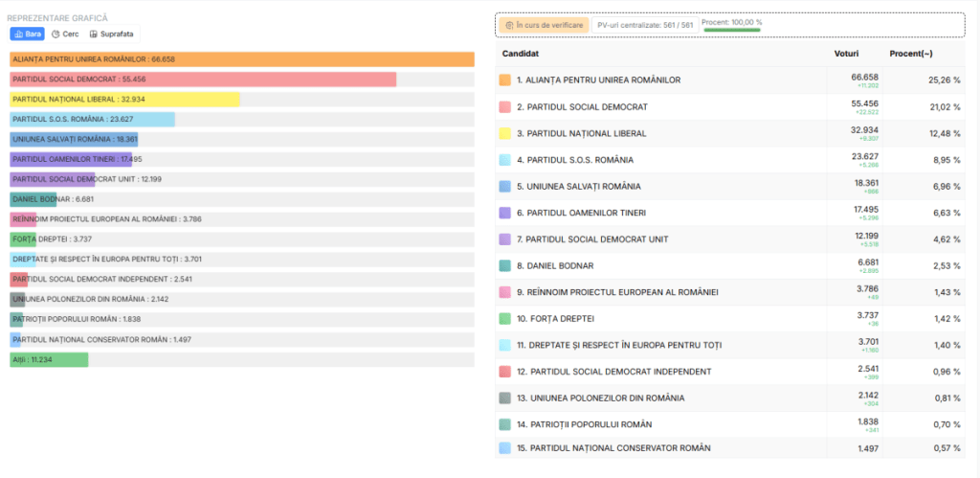Click table row 6. PARTIDUL OAMENILOR TINERI
This screenshot has width=980, height=478.
point(730,213)
